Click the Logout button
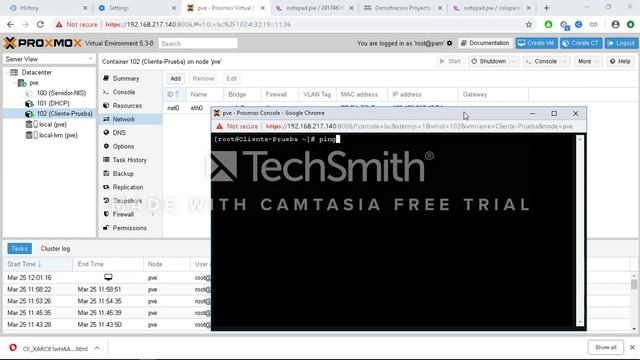Viewport: 640px width, 360px height. (x=621, y=43)
